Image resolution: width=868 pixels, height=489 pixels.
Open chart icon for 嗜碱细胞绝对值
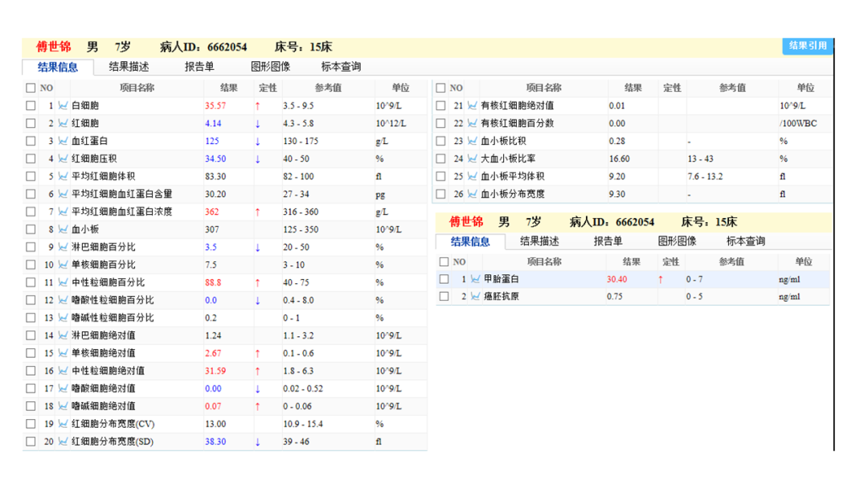63,406
